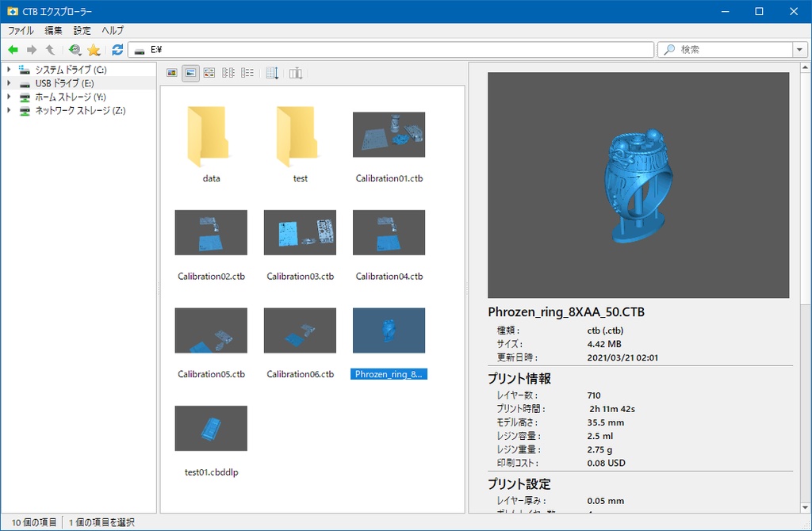Viewport: 812px width, 531px height.
Task: Click the 2021/03/21 02:01 date value
Action: (622, 357)
